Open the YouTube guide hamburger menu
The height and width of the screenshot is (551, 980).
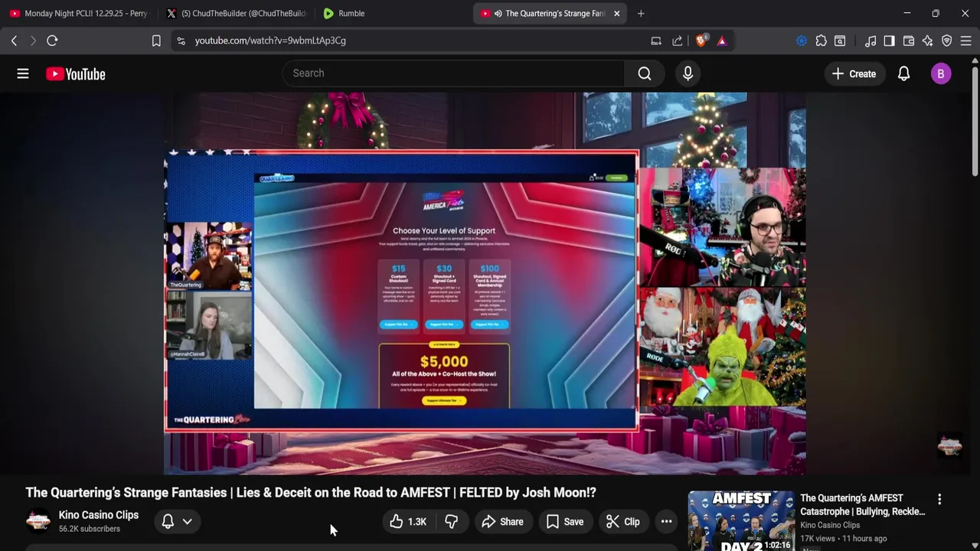pyautogui.click(x=23, y=73)
